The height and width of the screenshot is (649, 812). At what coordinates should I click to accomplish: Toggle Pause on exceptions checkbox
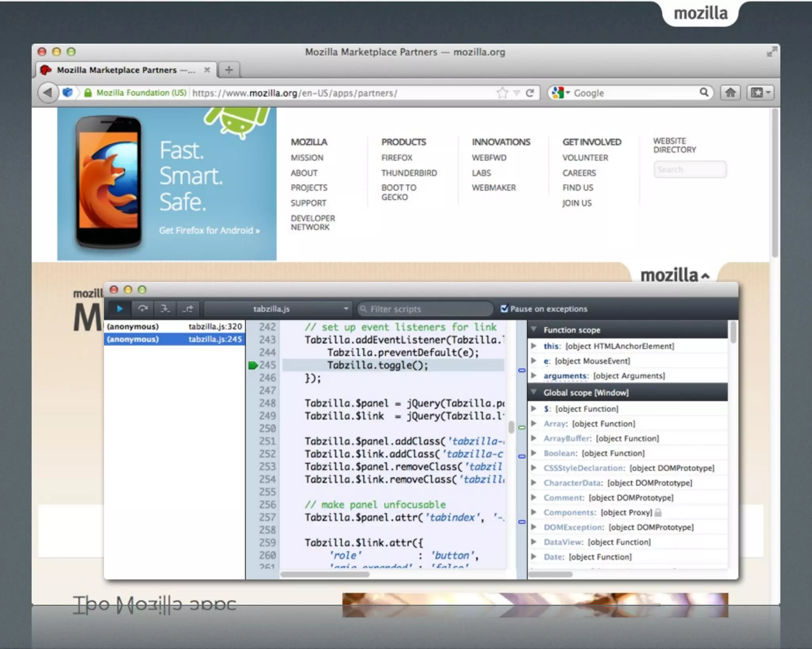[x=504, y=309]
